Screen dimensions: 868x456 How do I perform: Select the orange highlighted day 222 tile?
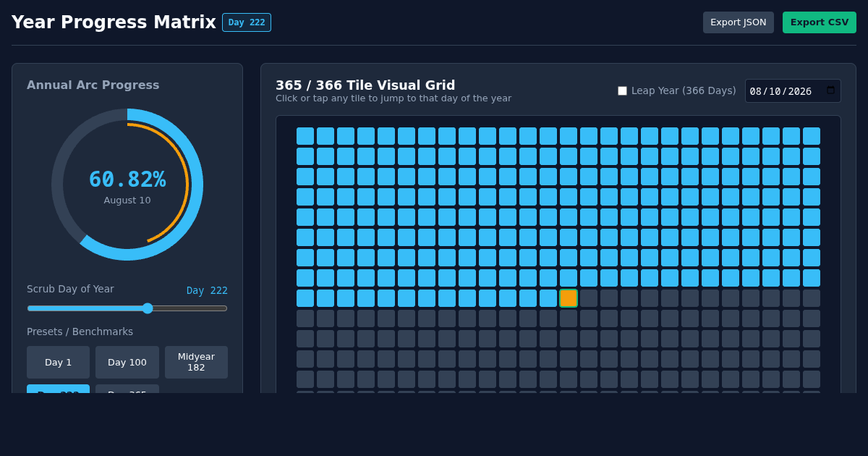click(569, 298)
